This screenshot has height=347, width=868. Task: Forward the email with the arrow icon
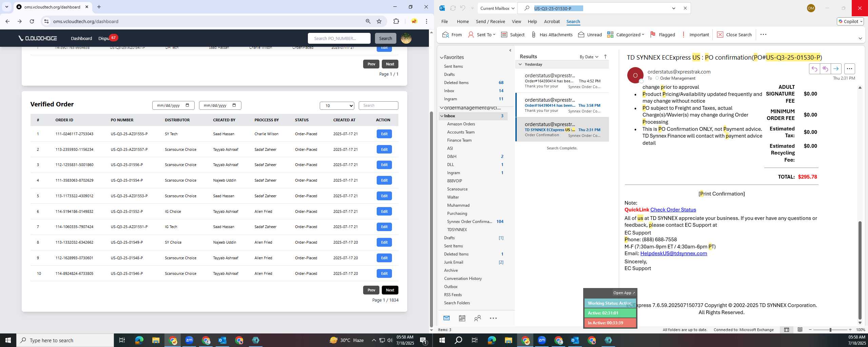[x=836, y=69]
